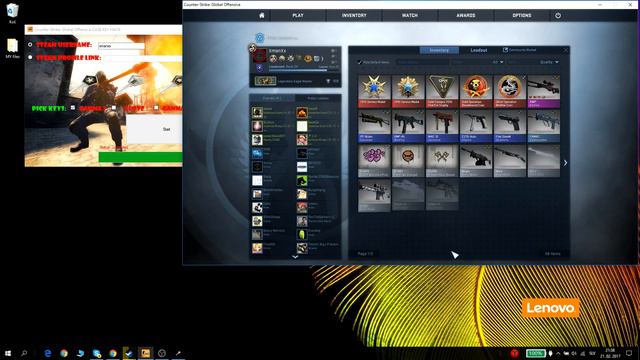This screenshot has width=640, height=360.
Task: Open the Options menu
Action: [522, 16]
